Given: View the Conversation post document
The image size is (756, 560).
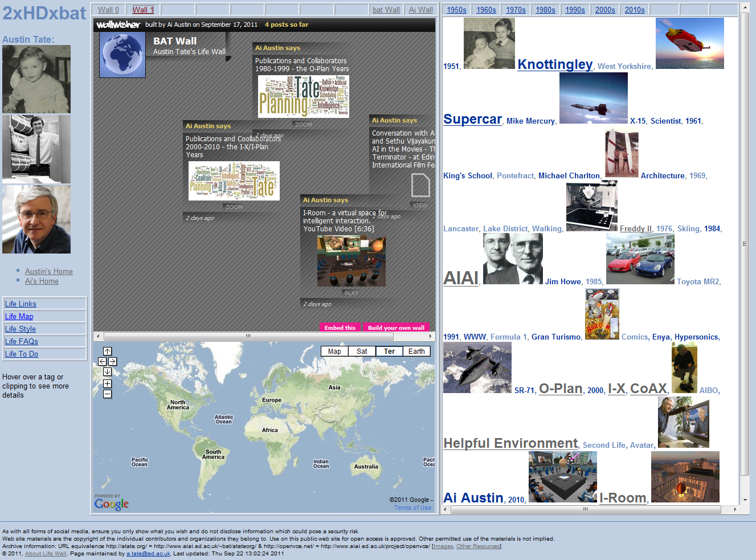Looking at the screenshot, I should pos(420,205).
